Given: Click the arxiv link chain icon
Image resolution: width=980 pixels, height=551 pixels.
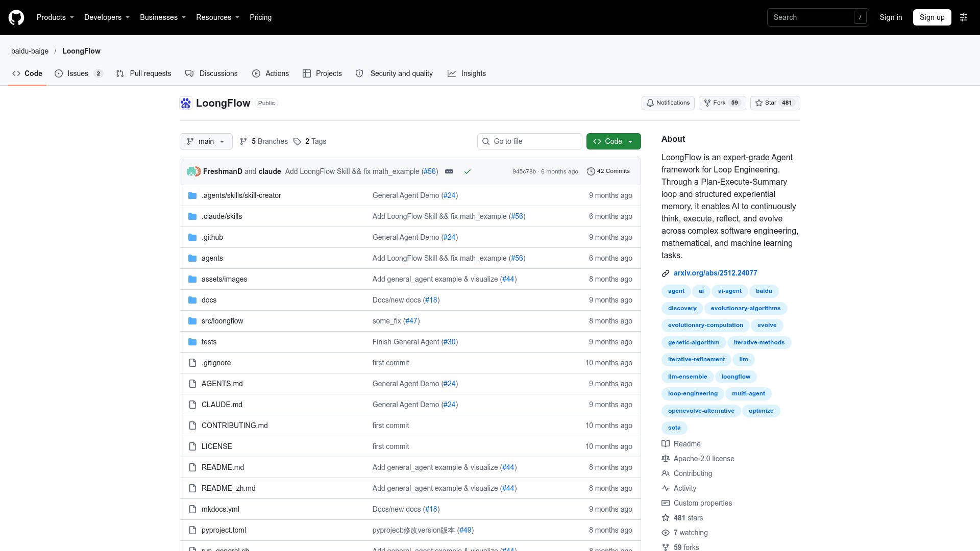Looking at the screenshot, I should [666, 273].
